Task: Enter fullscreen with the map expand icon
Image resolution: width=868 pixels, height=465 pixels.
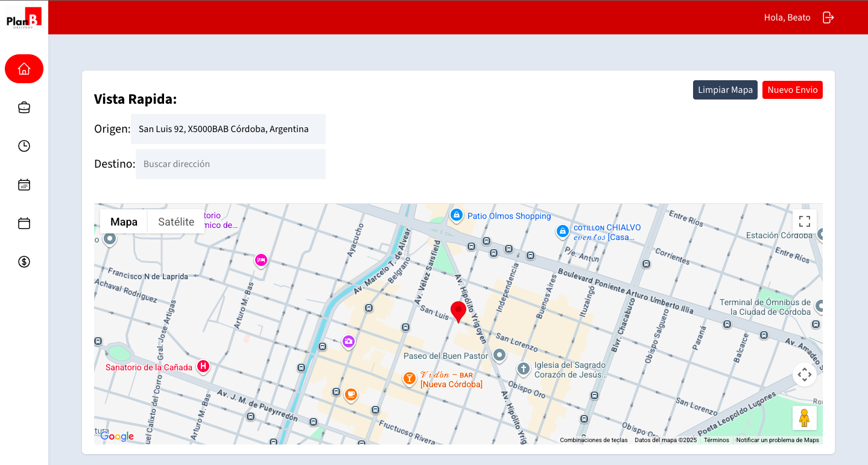Action: [x=804, y=221]
